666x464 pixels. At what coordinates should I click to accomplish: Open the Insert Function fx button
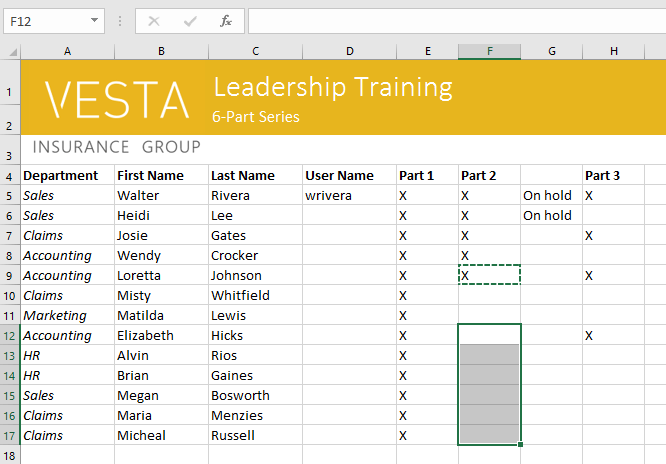(x=226, y=20)
